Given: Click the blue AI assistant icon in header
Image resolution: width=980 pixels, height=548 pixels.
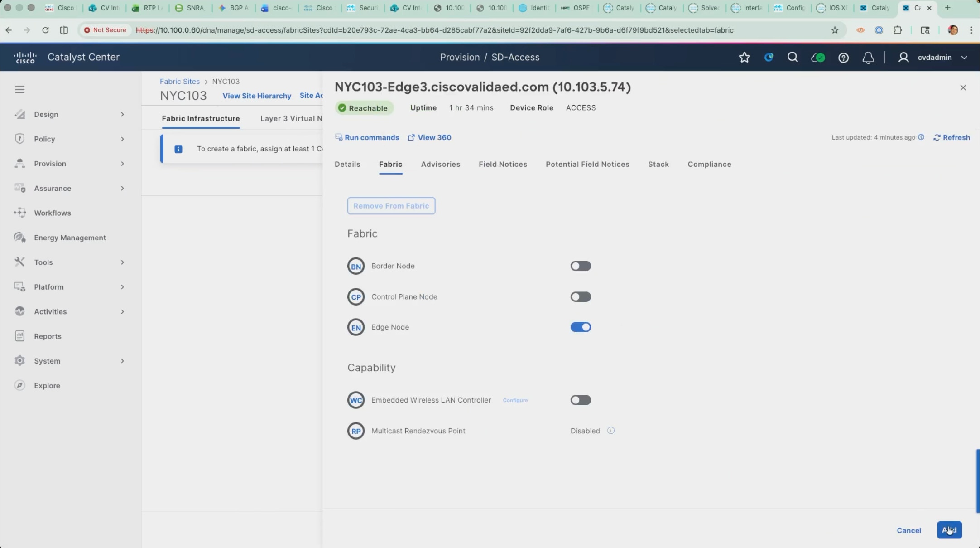Looking at the screenshot, I should click(x=769, y=57).
